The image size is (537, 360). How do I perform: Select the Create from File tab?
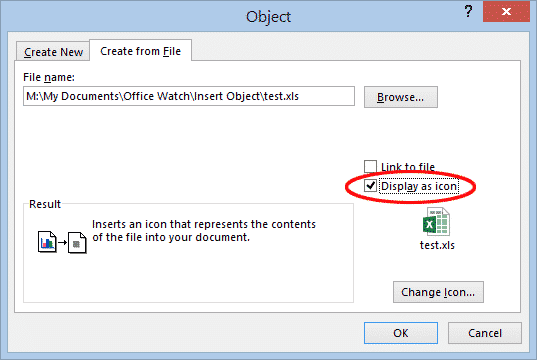[x=140, y=51]
